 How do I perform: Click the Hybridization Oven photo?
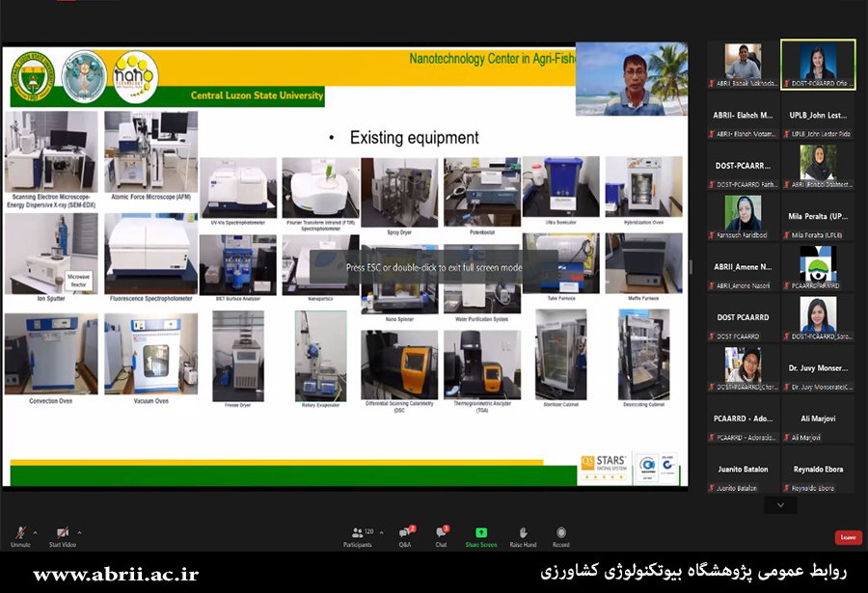[644, 187]
